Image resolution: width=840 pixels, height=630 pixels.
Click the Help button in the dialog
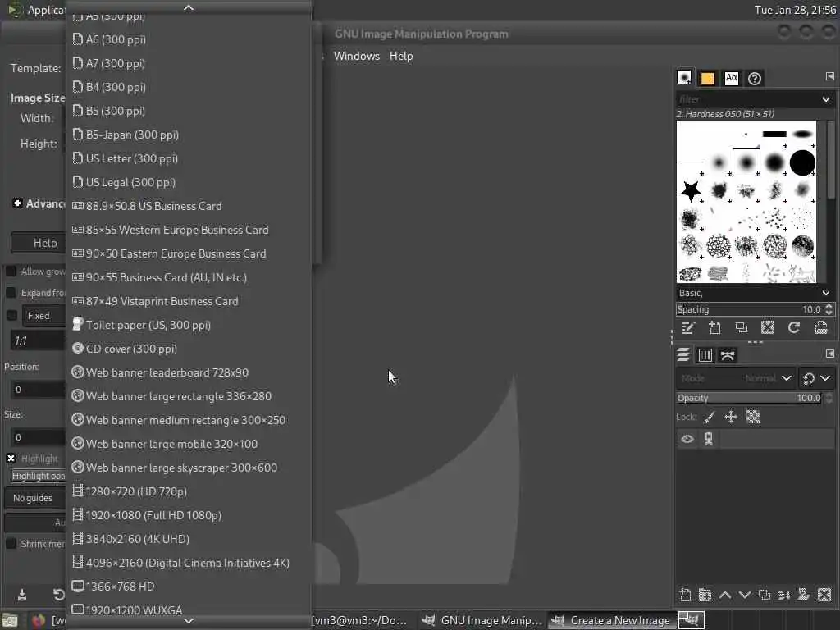click(39, 243)
